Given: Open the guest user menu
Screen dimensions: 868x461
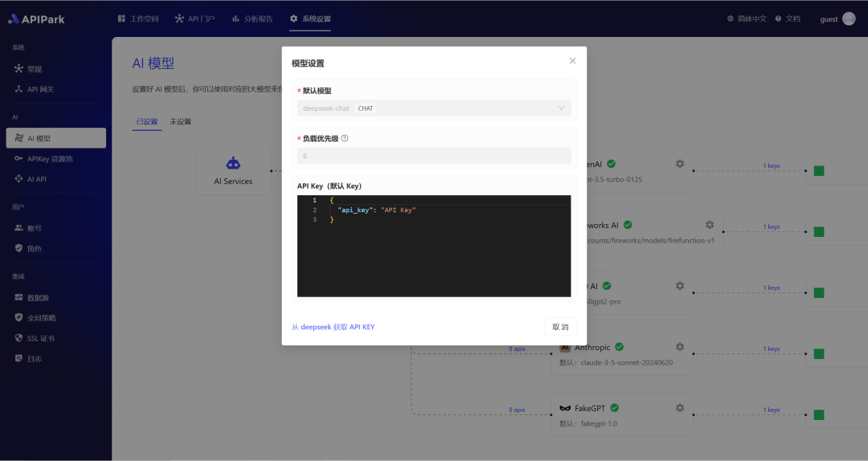Looking at the screenshot, I should [837, 18].
